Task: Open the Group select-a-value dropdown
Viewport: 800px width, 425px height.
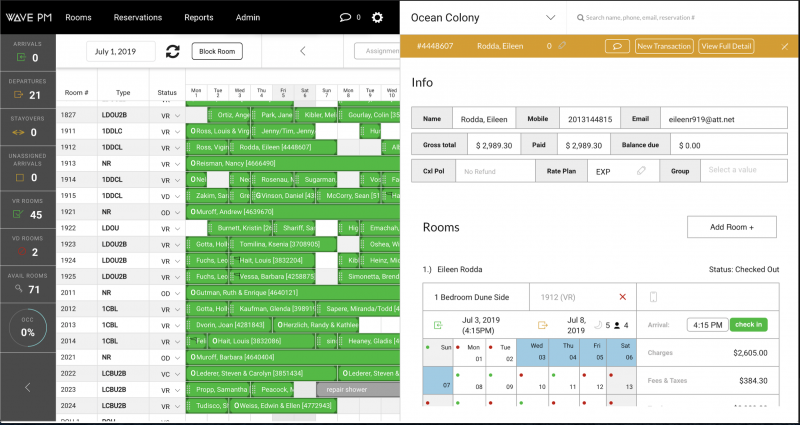Action: coord(743,171)
